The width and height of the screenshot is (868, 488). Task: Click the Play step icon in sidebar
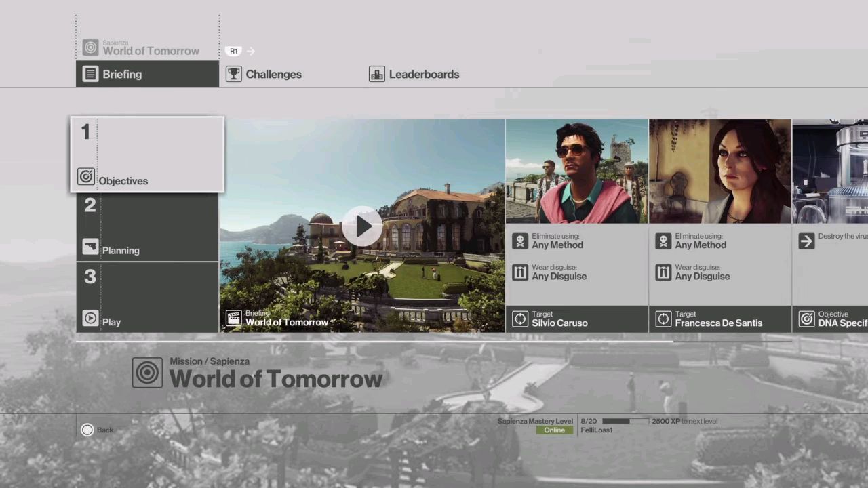tap(90, 318)
